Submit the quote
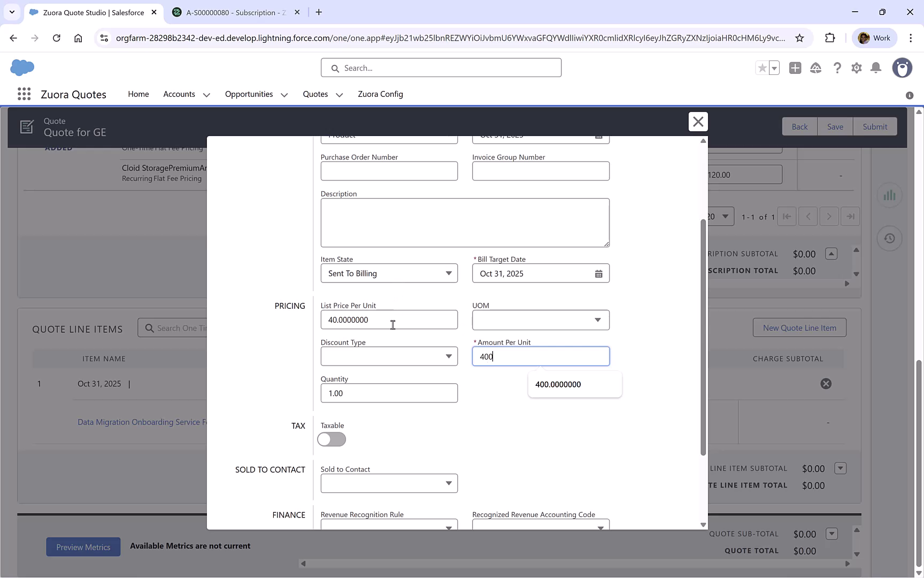The width and height of the screenshot is (924, 578). (875, 126)
